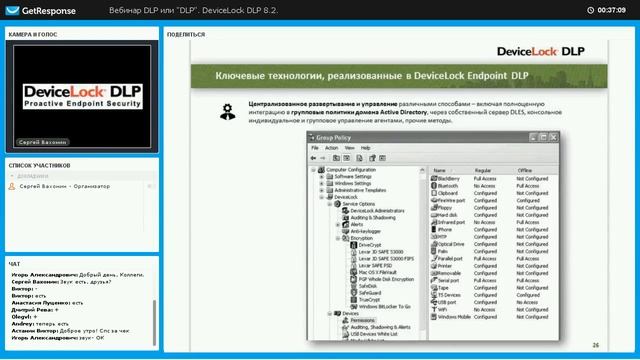The image size is (640, 360).
Task: Select Auditing & Shadowing under Service Options
Action: 373,218
